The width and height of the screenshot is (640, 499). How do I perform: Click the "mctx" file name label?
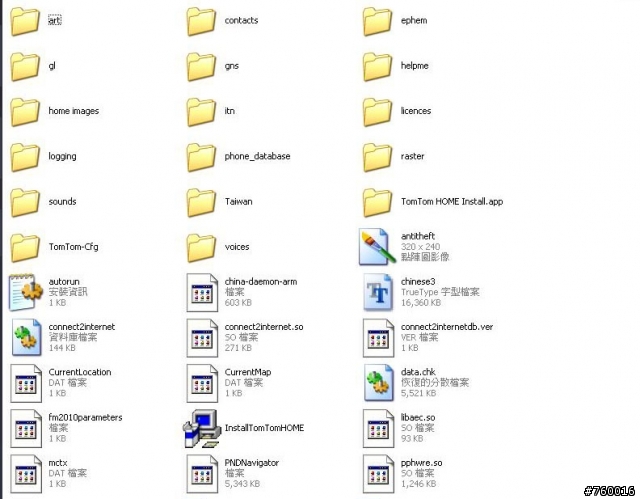pyautogui.click(x=58, y=463)
